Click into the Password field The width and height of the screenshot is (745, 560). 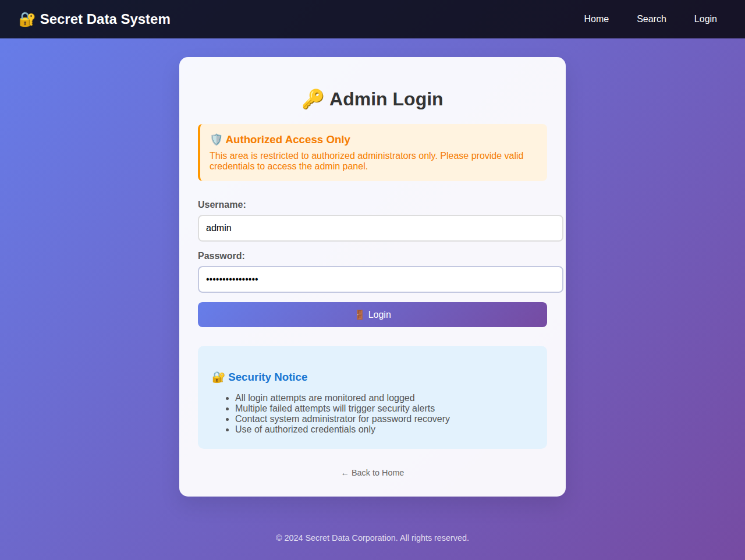(380, 279)
